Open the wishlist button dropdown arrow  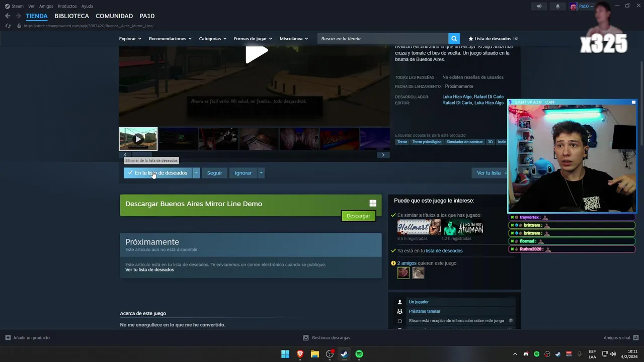pyautogui.click(x=196, y=173)
